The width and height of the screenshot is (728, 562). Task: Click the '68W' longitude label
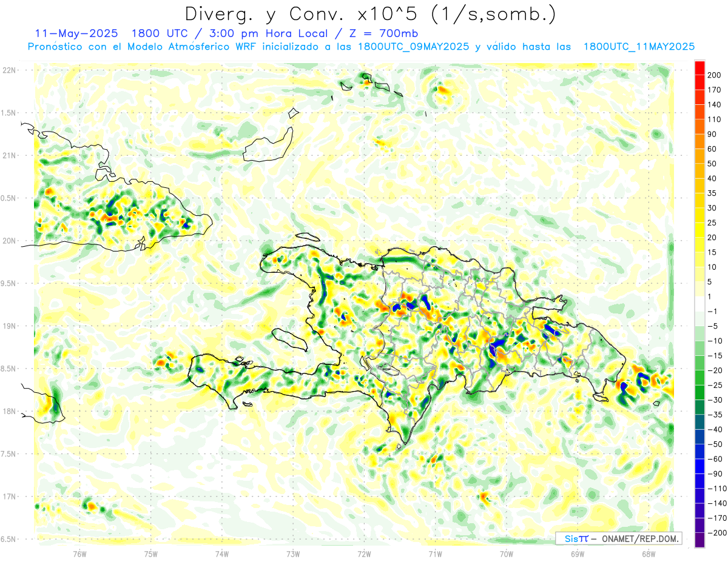[x=649, y=553]
